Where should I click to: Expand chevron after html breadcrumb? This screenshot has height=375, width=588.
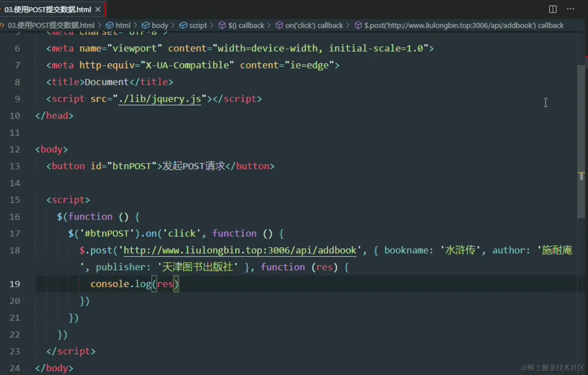coord(135,25)
